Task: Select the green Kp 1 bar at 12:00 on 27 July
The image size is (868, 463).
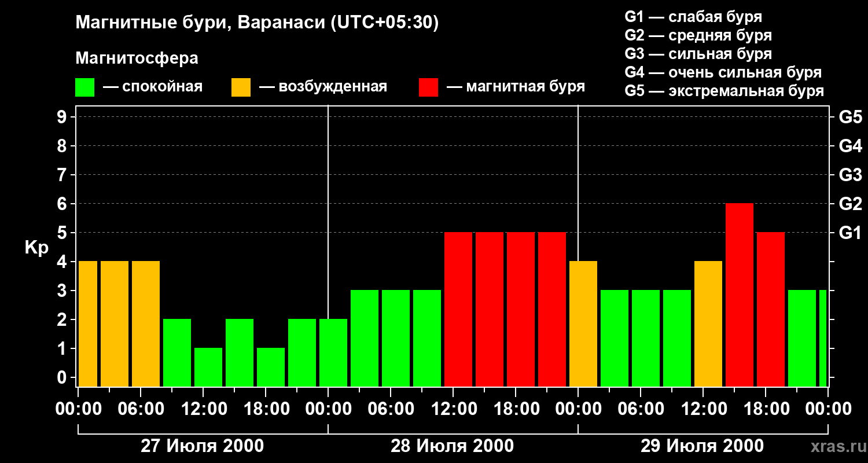Action: tap(208, 367)
